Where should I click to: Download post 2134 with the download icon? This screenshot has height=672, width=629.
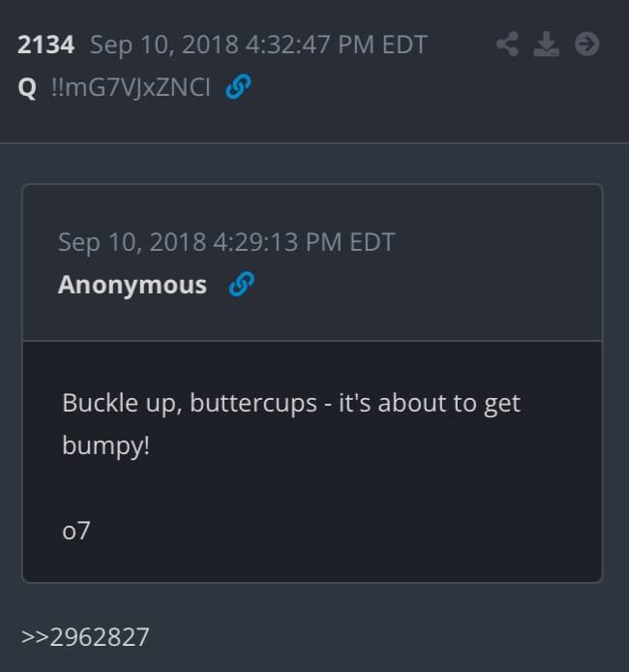(547, 44)
